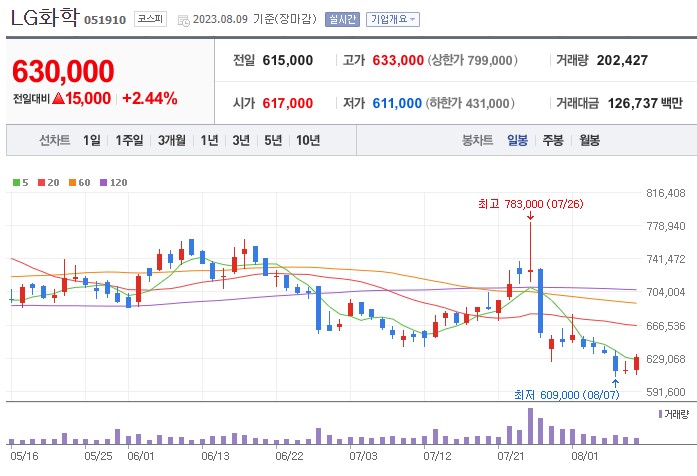This screenshot has height=476, width=697.
Task: Click the 거래량 202,427 value
Action: 622,60
